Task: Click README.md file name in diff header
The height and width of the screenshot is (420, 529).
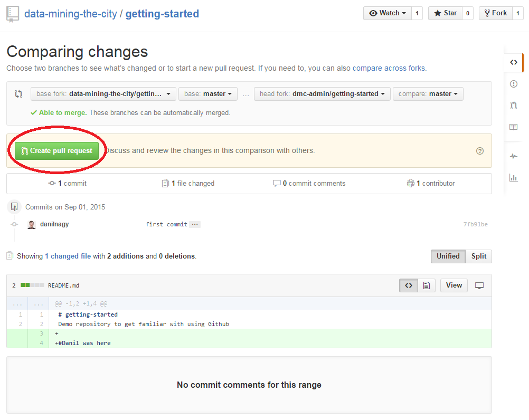Action: [63, 285]
